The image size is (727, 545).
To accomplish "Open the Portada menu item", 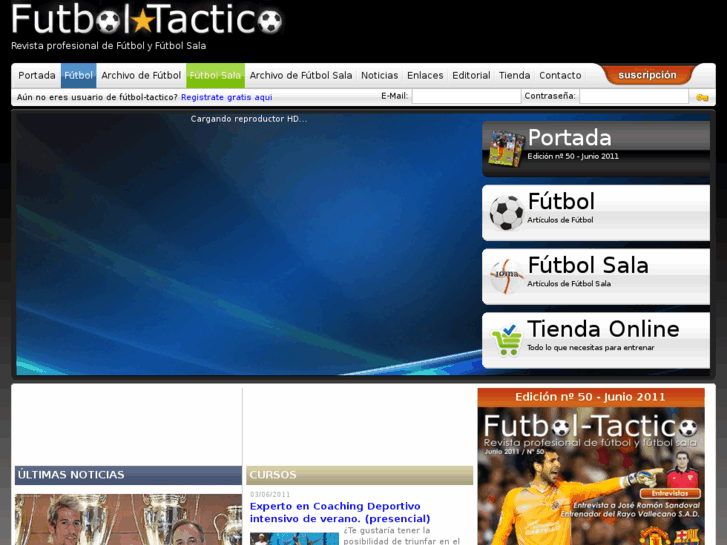I will (x=37, y=75).
